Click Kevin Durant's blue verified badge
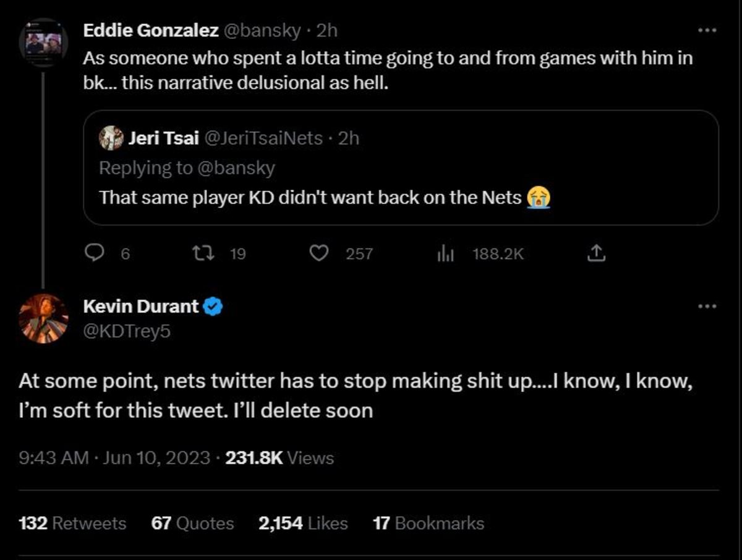The image size is (742, 560). coord(213,306)
